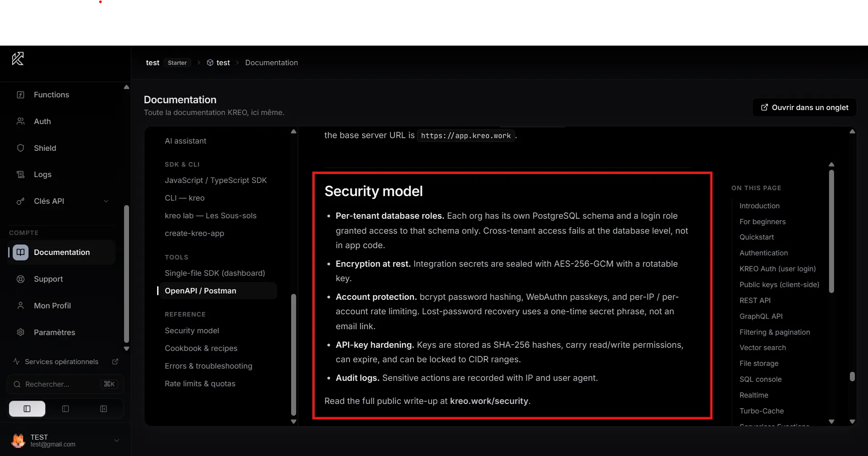Open documentation with Ouvrir dans un onglet
The height and width of the screenshot is (456, 868).
[x=805, y=107]
